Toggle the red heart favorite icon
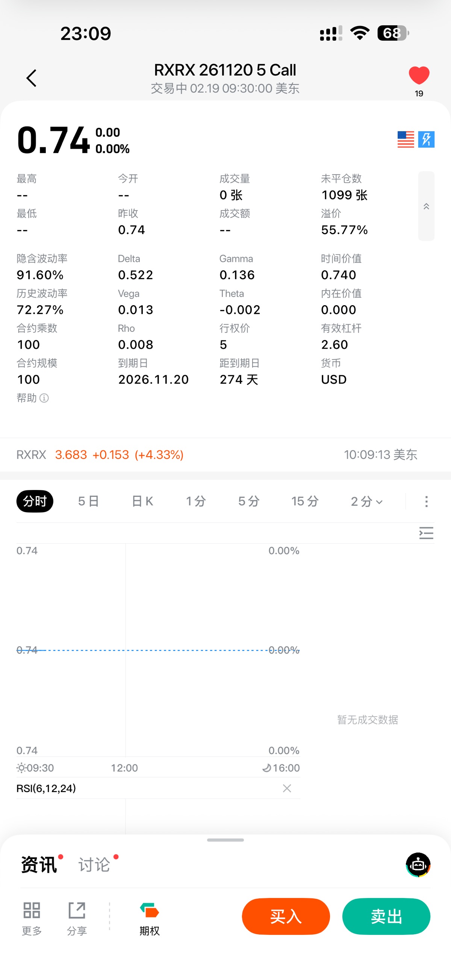The image size is (451, 980). click(419, 75)
